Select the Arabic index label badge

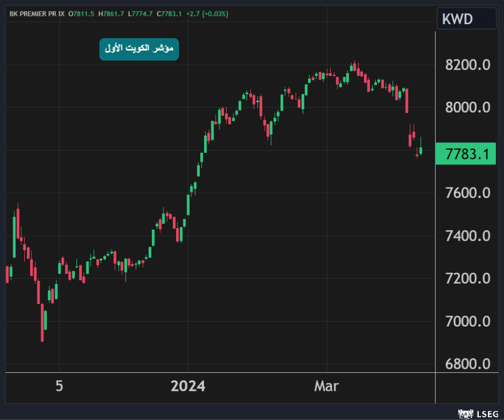(139, 49)
